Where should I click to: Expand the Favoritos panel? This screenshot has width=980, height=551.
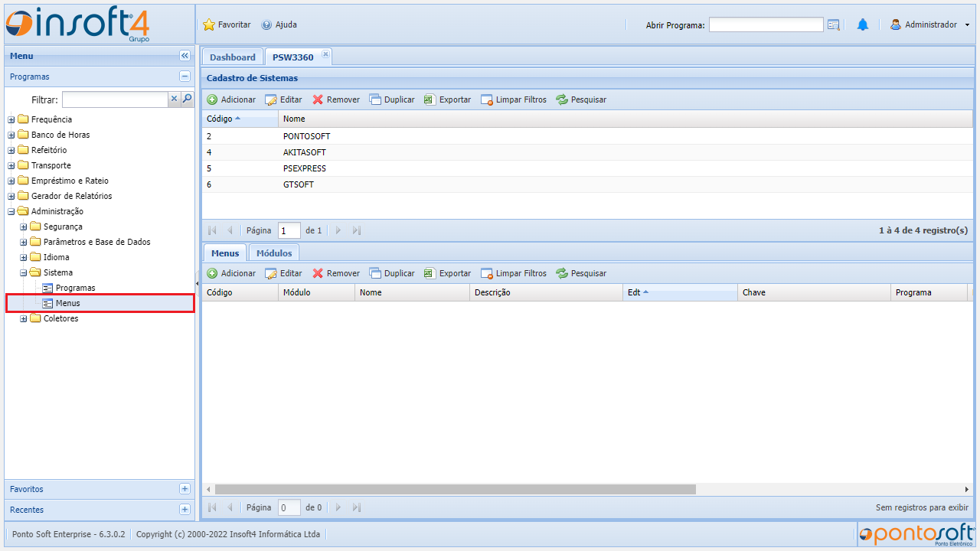(185, 489)
